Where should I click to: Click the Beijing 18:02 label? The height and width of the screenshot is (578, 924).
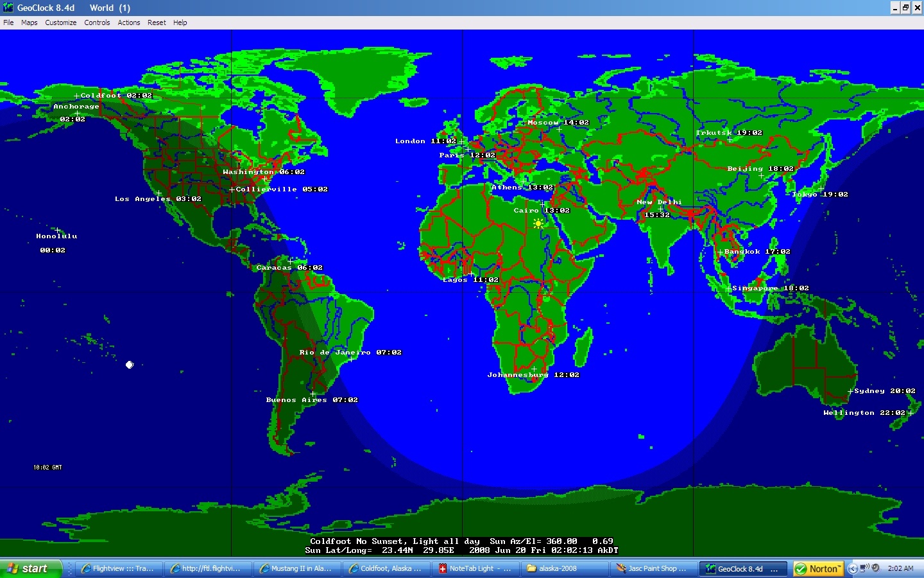pos(760,169)
